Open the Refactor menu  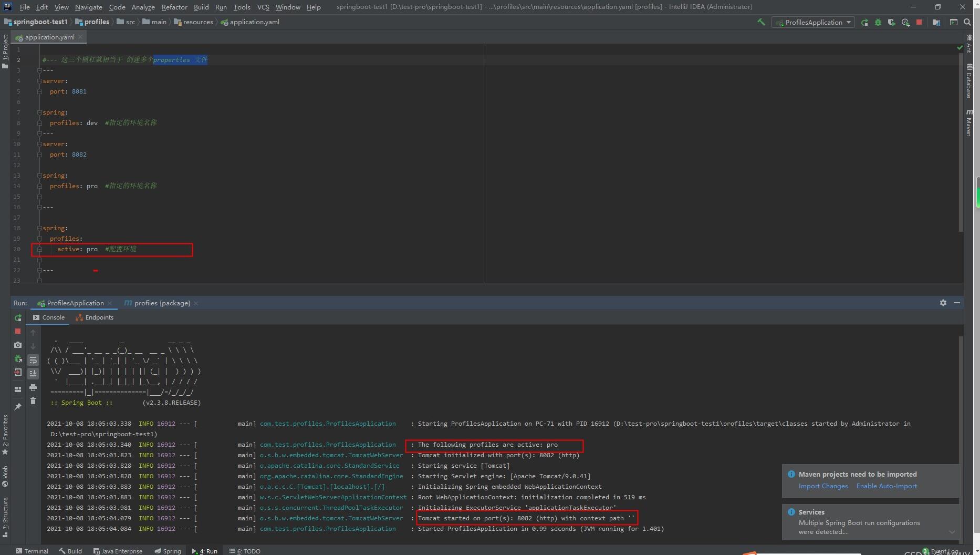174,7
